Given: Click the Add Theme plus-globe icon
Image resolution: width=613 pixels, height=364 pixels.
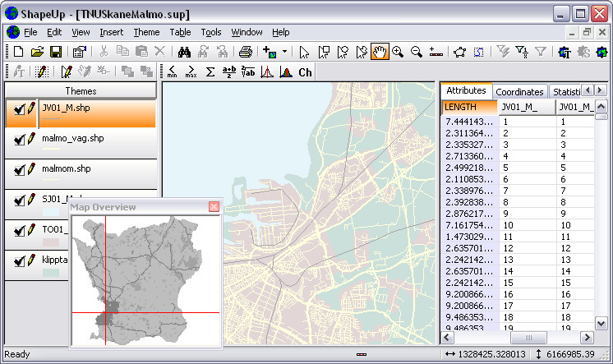Looking at the screenshot, I should coord(270,52).
